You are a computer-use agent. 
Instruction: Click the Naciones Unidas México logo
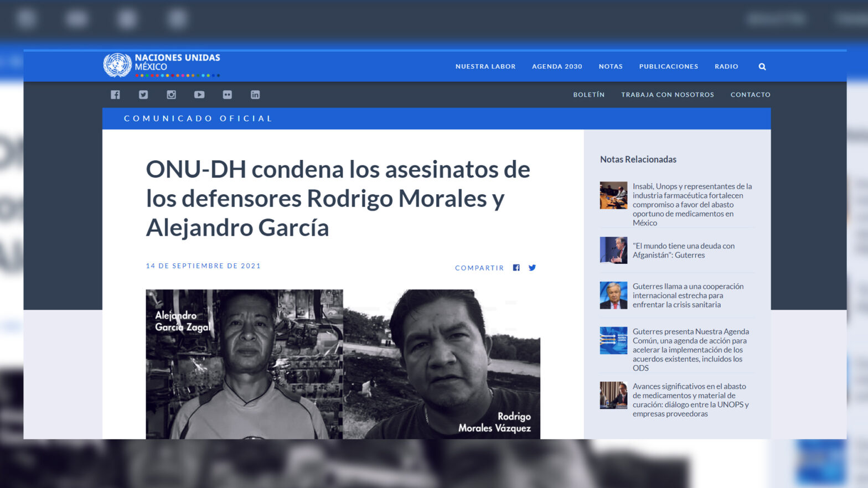pos(162,65)
